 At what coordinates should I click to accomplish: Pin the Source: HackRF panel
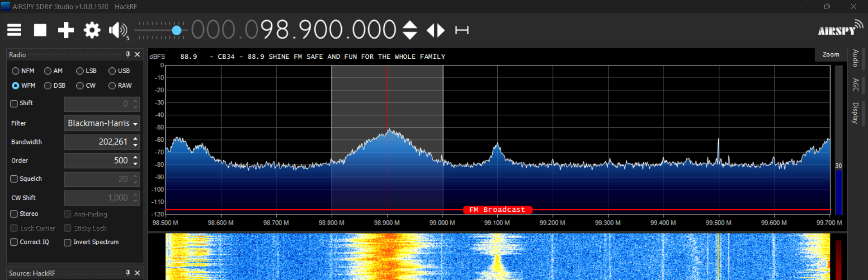pos(128,273)
